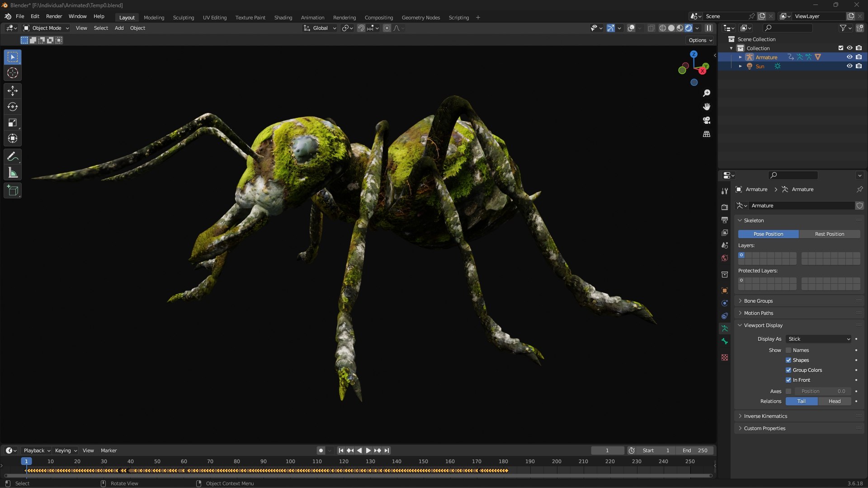Disable the In Front checkbox

click(788, 380)
